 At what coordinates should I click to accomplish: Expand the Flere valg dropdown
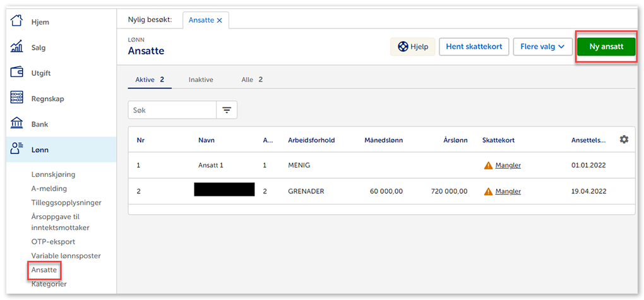(x=543, y=47)
